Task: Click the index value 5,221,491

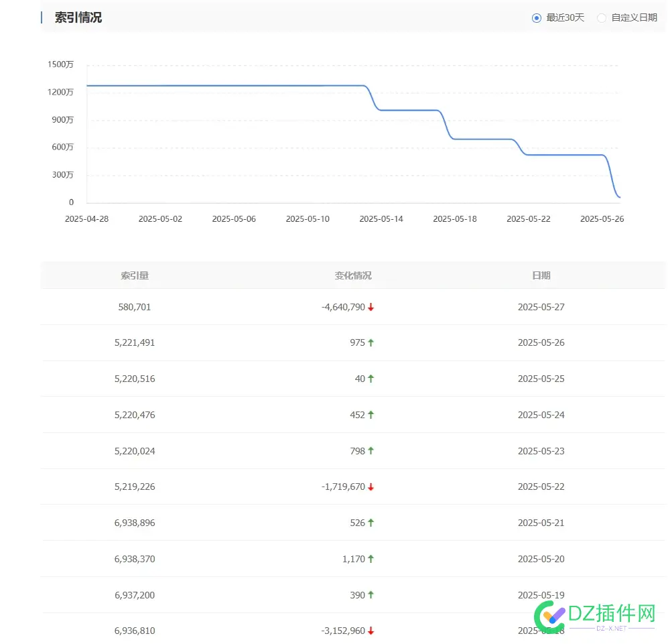Action: tap(135, 342)
